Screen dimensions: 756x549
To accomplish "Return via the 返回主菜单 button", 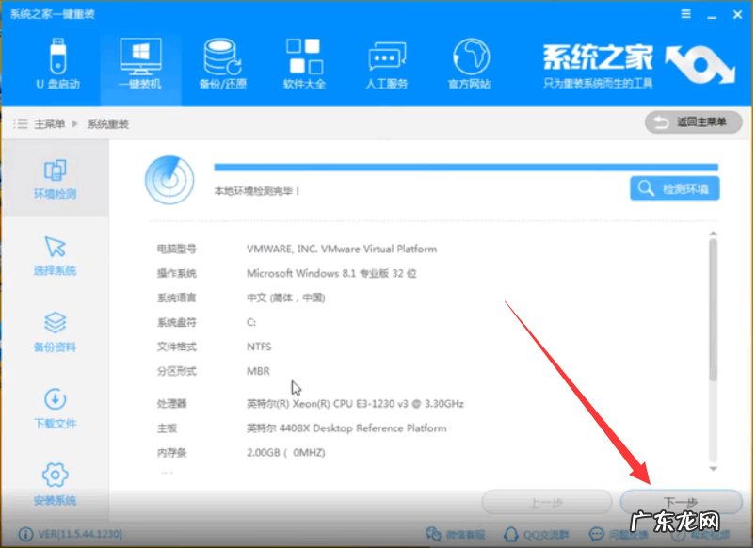I will [693, 122].
